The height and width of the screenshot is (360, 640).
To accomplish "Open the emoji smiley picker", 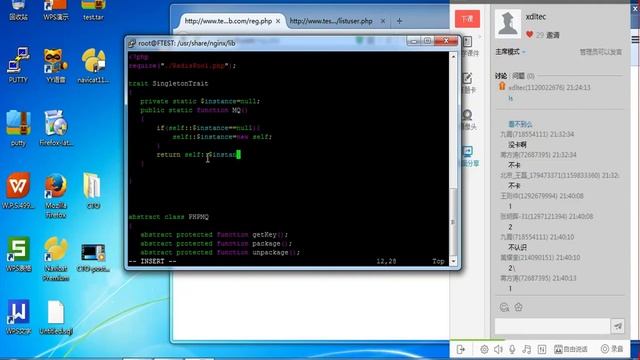I will (x=504, y=307).
